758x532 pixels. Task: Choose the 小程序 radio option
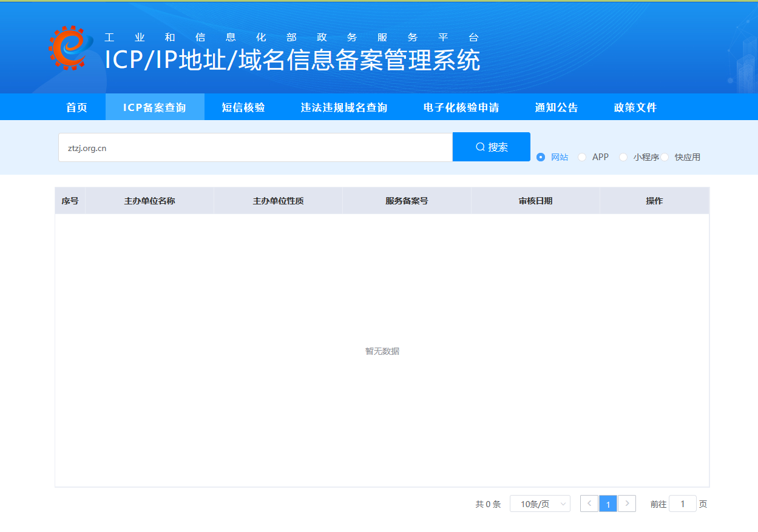point(638,157)
